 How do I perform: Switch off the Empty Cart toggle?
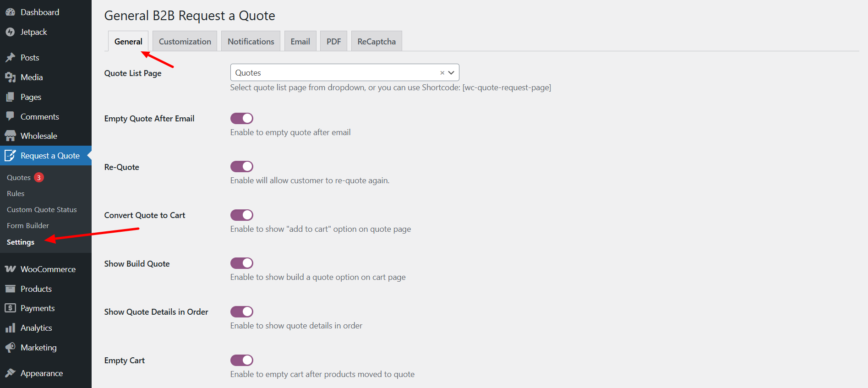pyautogui.click(x=242, y=360)
